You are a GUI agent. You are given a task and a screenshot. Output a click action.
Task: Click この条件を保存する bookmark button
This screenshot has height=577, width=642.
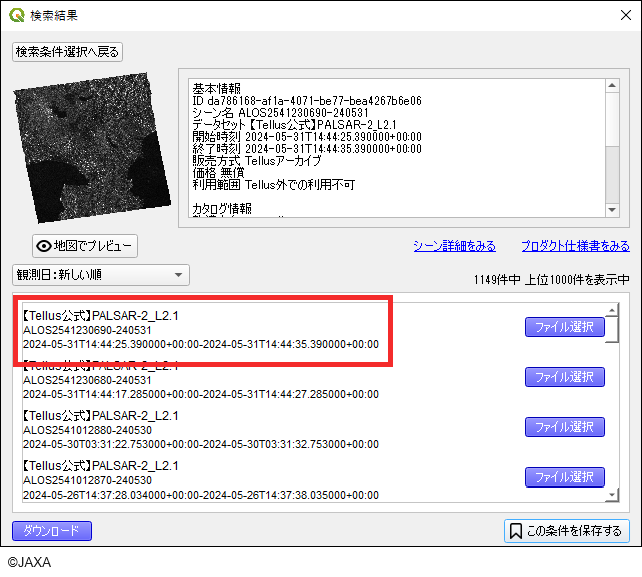tap(567, 531)
